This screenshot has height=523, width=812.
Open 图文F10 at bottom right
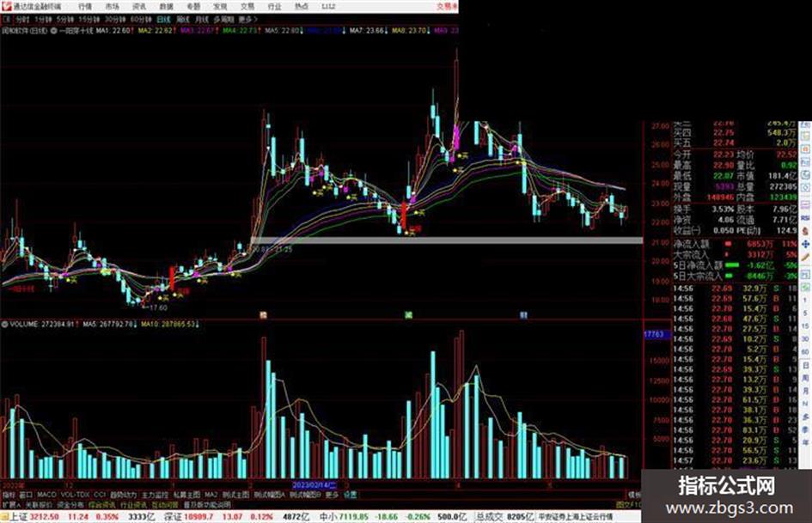point(628,504)
